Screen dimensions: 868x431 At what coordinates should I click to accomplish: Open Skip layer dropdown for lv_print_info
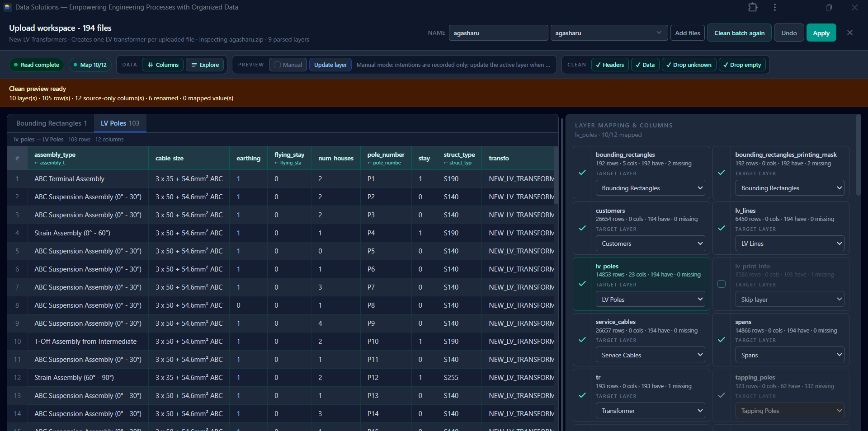(789, 300)
